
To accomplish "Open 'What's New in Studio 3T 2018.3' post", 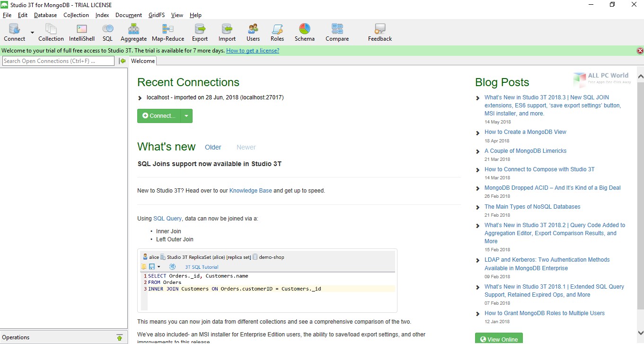I will click(553, 106).
